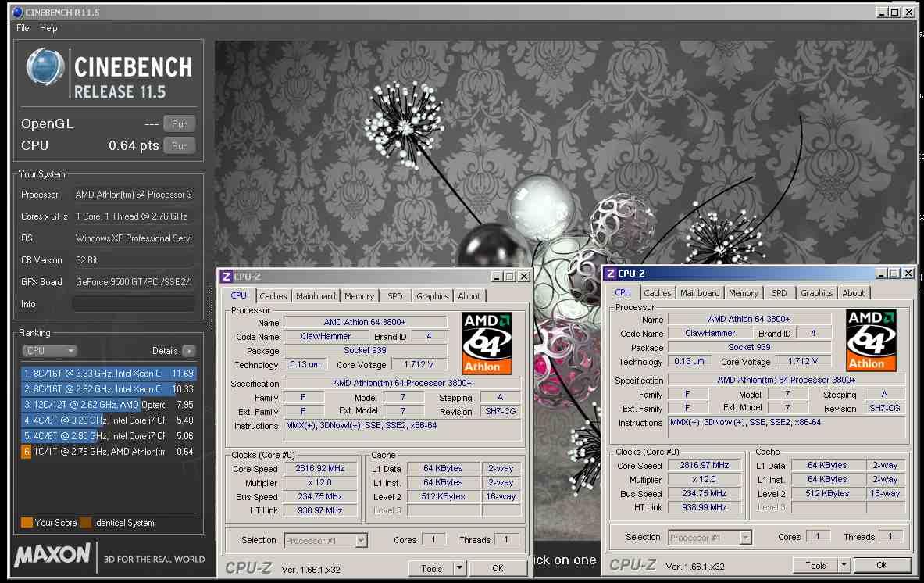Screen dimensions: 924x583
Task: Open Memory tab in left CPU-Z window
Action: 359,296
